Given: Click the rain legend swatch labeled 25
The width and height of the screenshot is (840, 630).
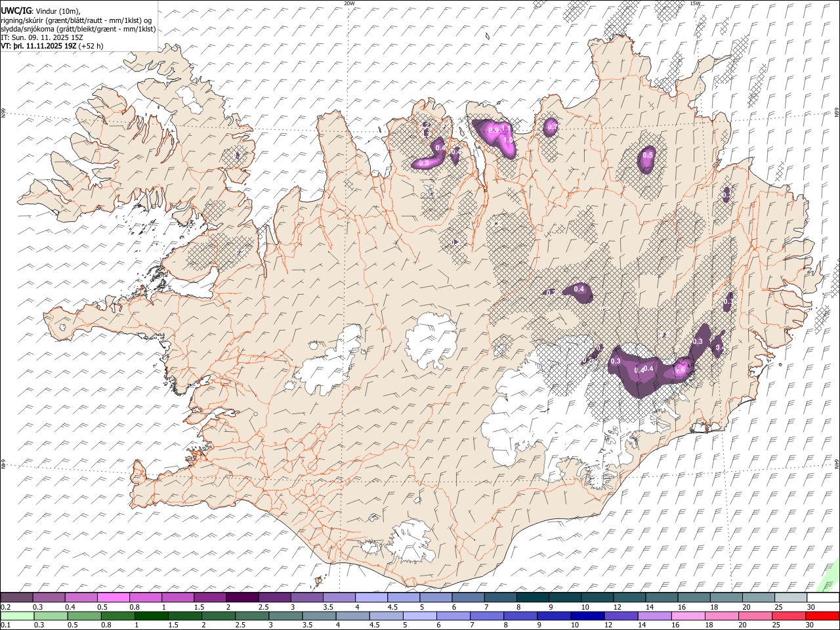Looking at the screenshot, I should [x=789, y=616].
